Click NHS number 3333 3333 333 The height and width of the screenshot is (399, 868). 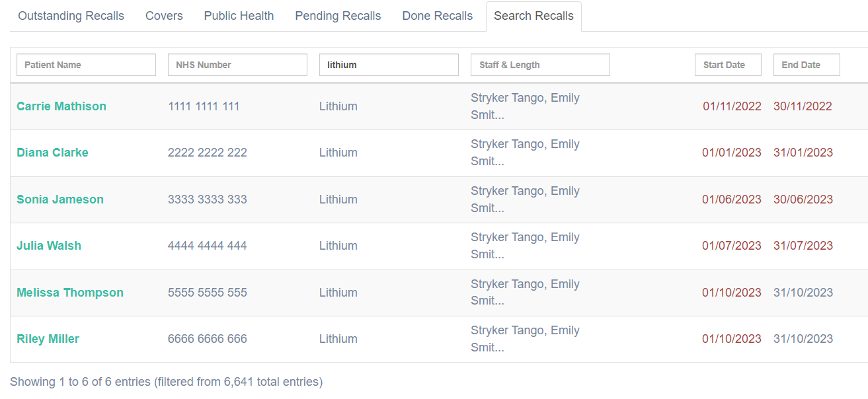coord(208,199)
